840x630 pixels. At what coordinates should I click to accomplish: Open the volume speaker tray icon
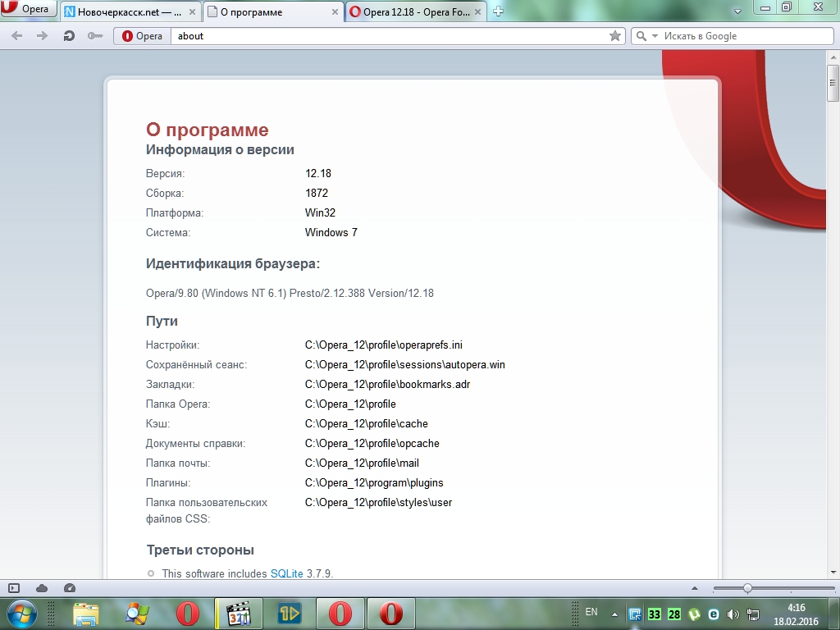[x=733, y=614]
